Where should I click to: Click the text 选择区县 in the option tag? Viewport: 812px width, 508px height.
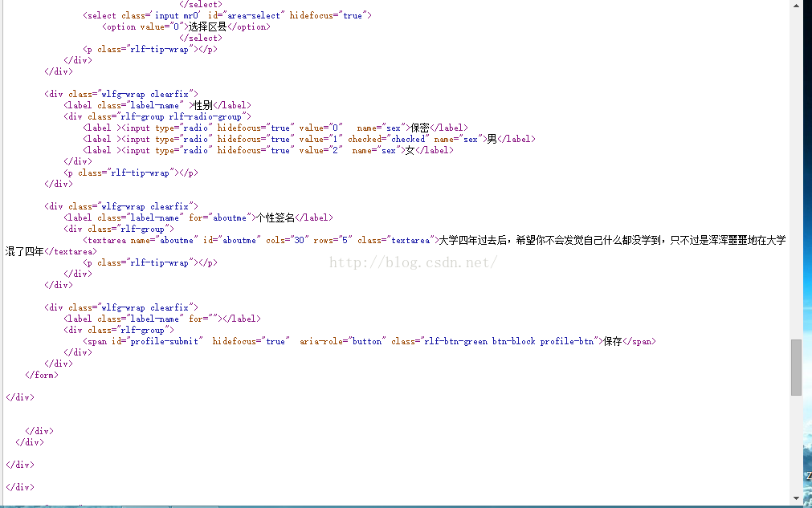tap(208, 27)
